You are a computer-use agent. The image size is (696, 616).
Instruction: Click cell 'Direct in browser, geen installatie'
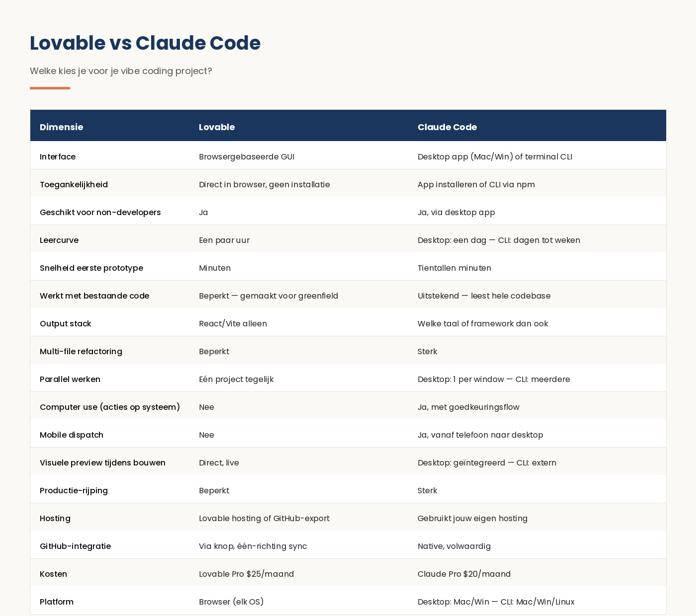pyautogui.click(x=264, y=185)
